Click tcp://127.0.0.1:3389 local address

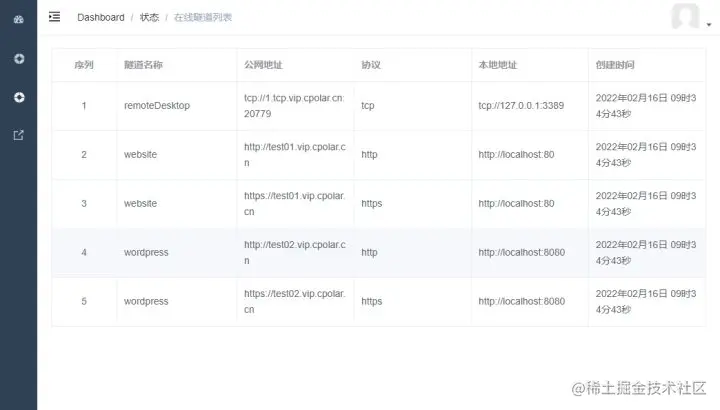(521, 106)
